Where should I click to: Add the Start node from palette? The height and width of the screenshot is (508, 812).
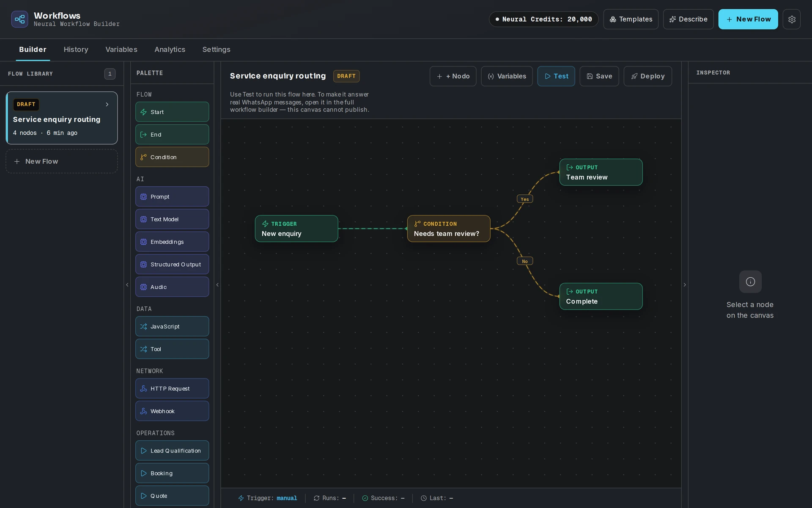coord(172,112)
